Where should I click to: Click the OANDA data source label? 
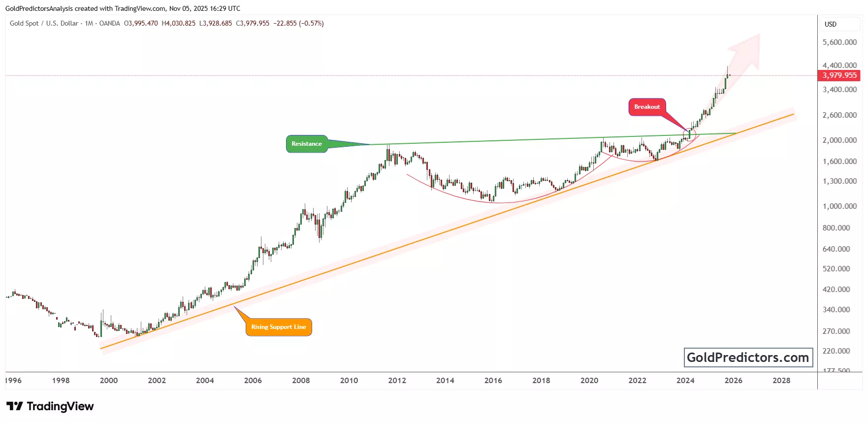109,23
